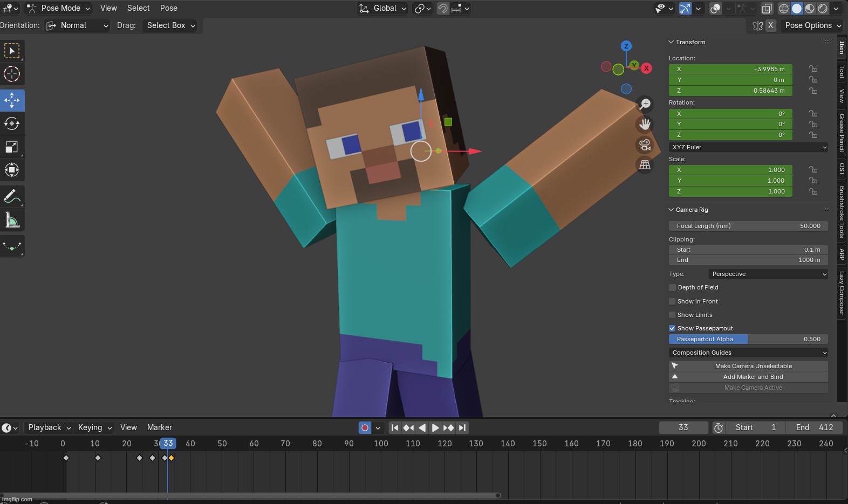Toggle viewport gizmos display
Screen dimensions: 848x504
pos(685,8)
